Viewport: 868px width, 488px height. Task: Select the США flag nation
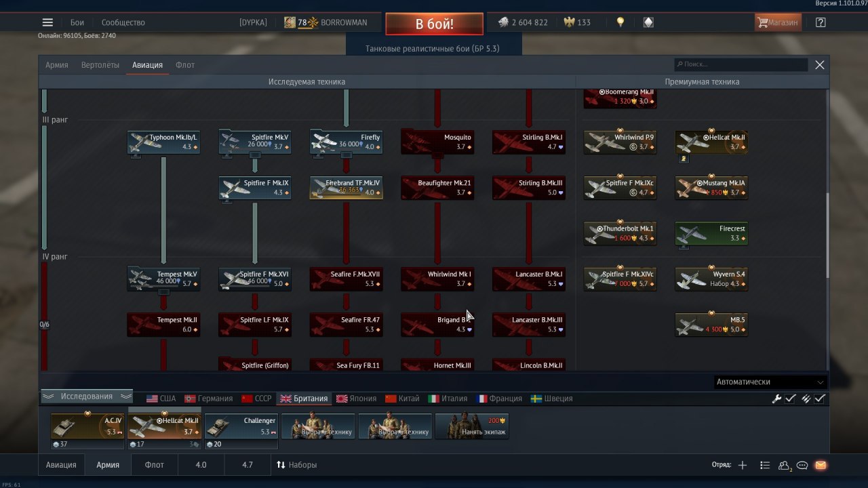coord(161,399)
